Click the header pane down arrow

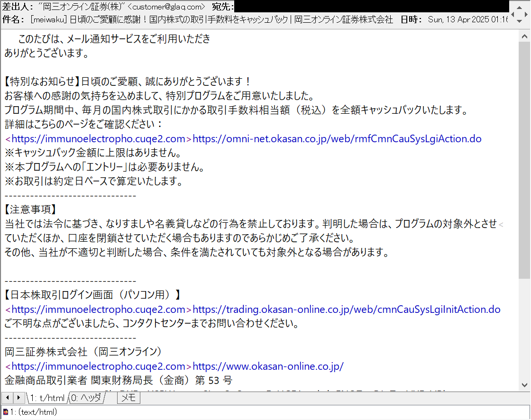tap(519, 21)
